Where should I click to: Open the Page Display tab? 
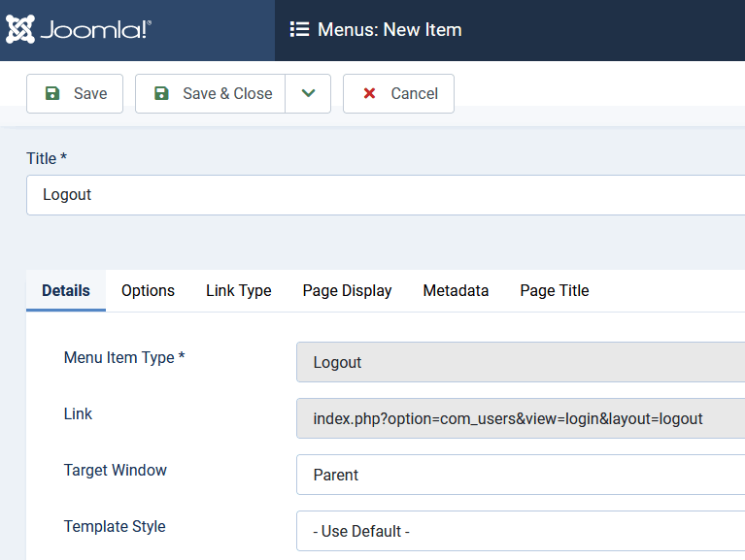[347, 290]
